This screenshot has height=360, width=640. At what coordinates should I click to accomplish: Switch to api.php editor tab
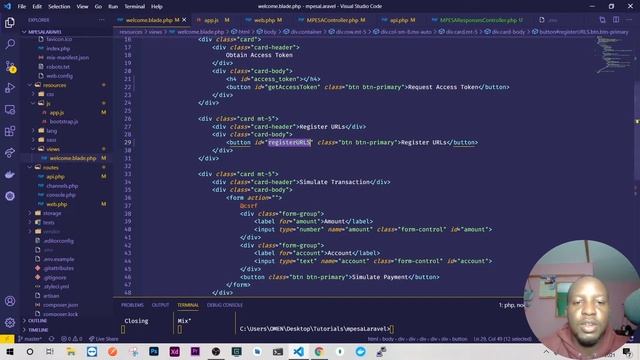399,20
